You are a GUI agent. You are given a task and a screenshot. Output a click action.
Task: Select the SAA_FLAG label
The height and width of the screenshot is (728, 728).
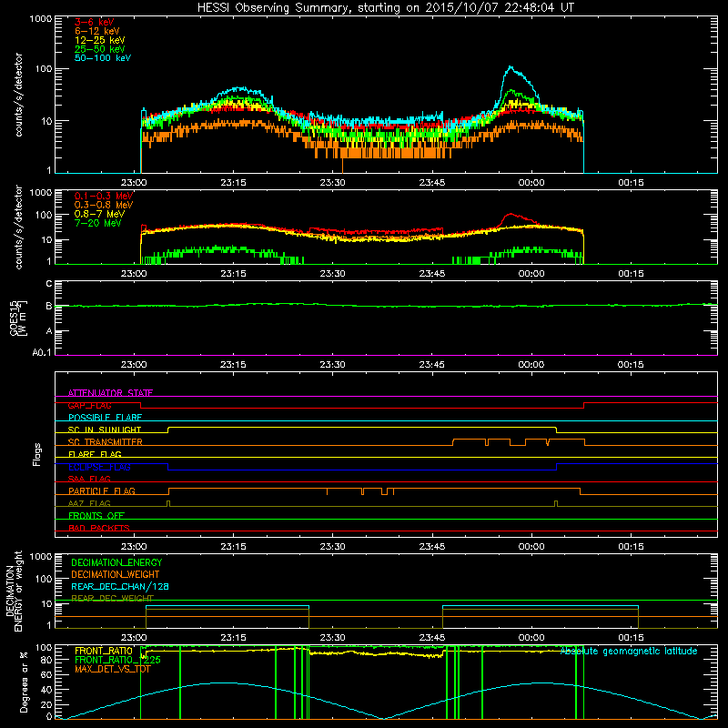(x=89, y=479)
